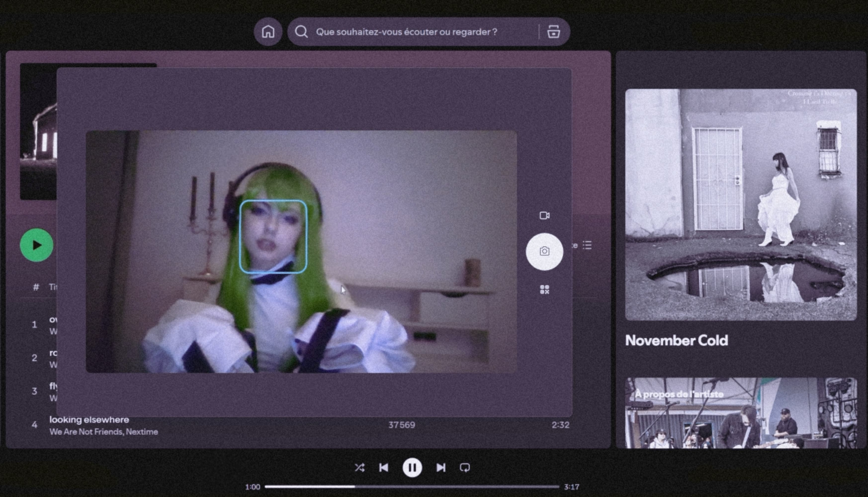
Task: Open the QR code scanner icon
Action: pos(544,290)
